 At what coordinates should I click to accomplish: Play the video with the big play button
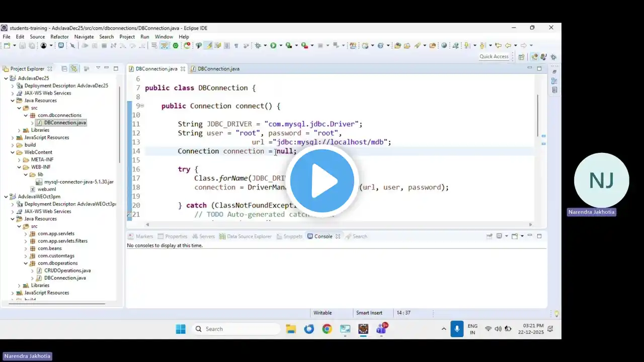(x=322, y=180)
